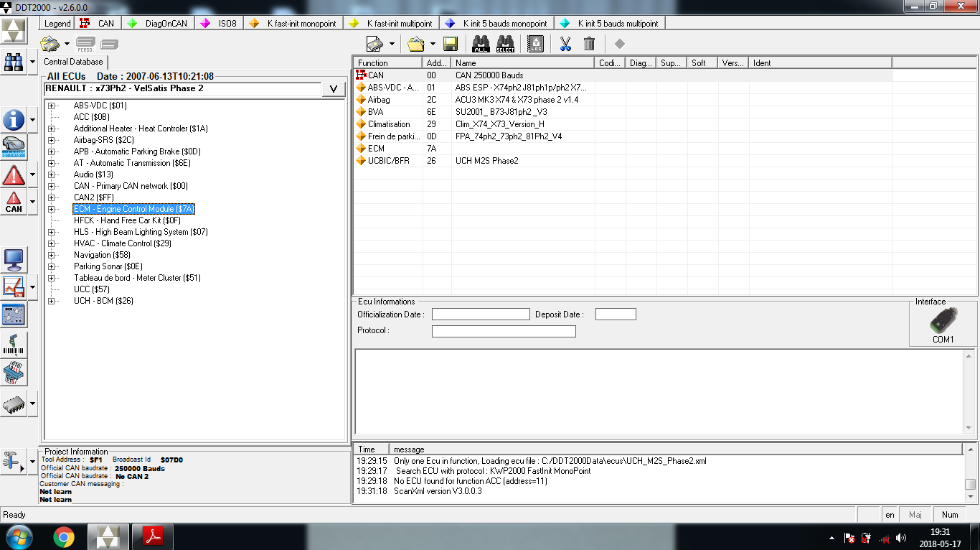Select Tableau de bord - Meter Cluster ($51)
This screenshot has width=980, height=550.
[x=137, y=278]
